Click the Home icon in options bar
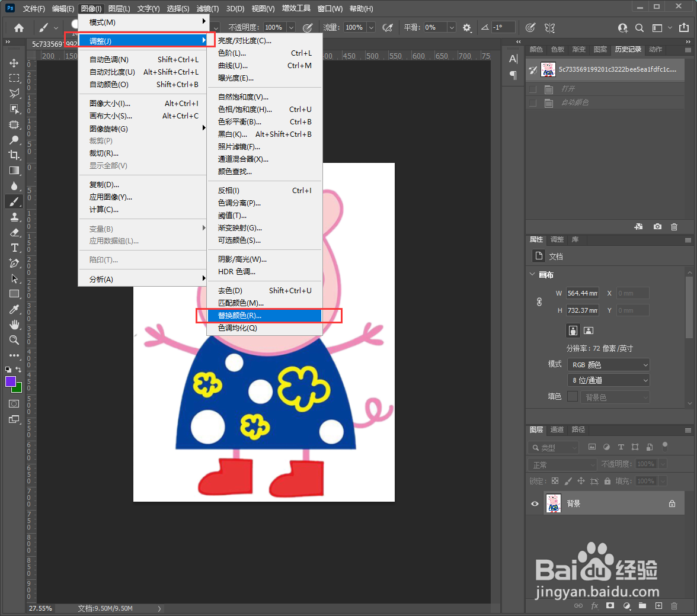697x616 pixels. pyautogui.click(x=19, y=28)
